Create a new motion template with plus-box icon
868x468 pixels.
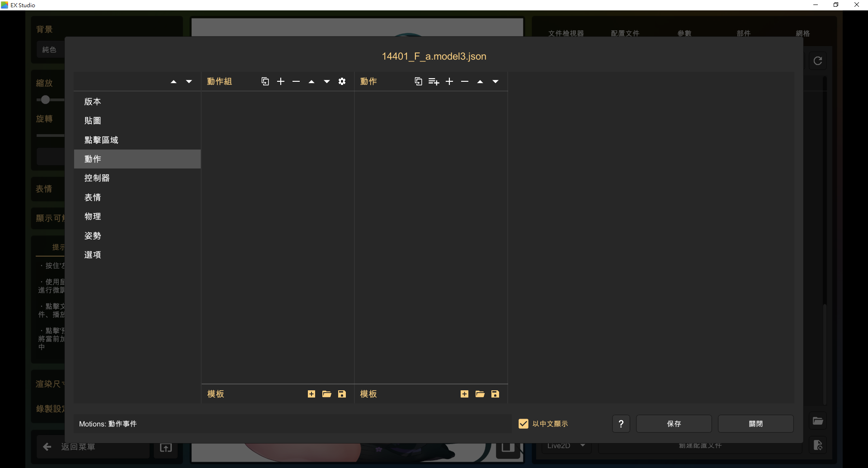[x=464, y=394]
